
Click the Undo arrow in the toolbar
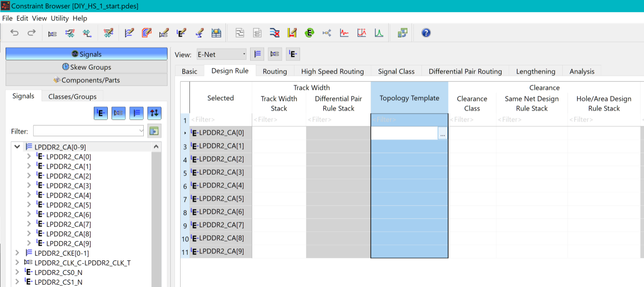(14, 33)
